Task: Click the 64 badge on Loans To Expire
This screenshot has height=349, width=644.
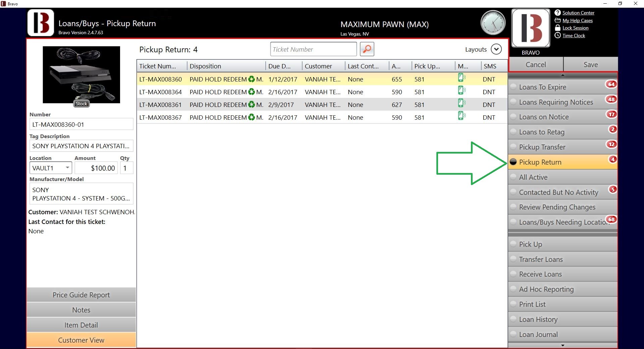Action: coord(611,84)
